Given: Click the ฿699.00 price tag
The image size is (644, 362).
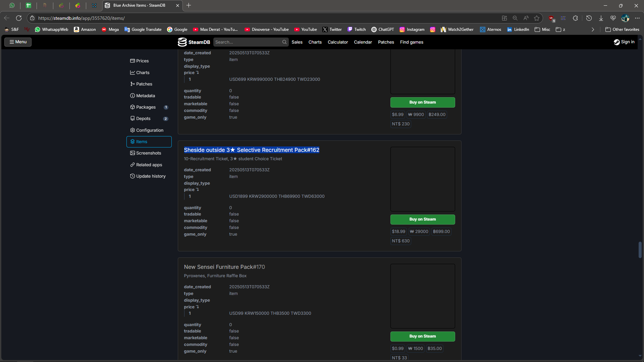Looking at the screenshot, I should coord(441,231).
